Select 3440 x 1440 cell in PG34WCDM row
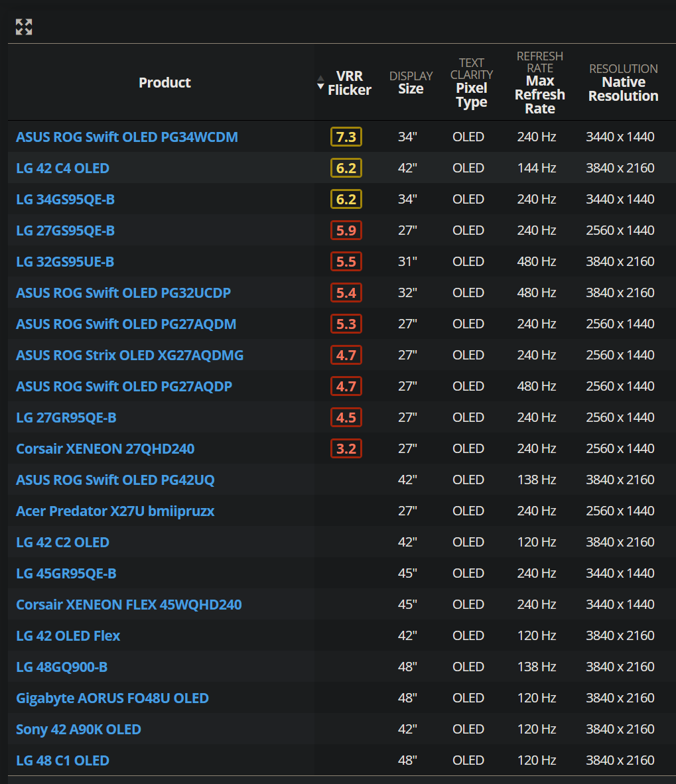This screenshot has width=676, height=784. [620, 137]
